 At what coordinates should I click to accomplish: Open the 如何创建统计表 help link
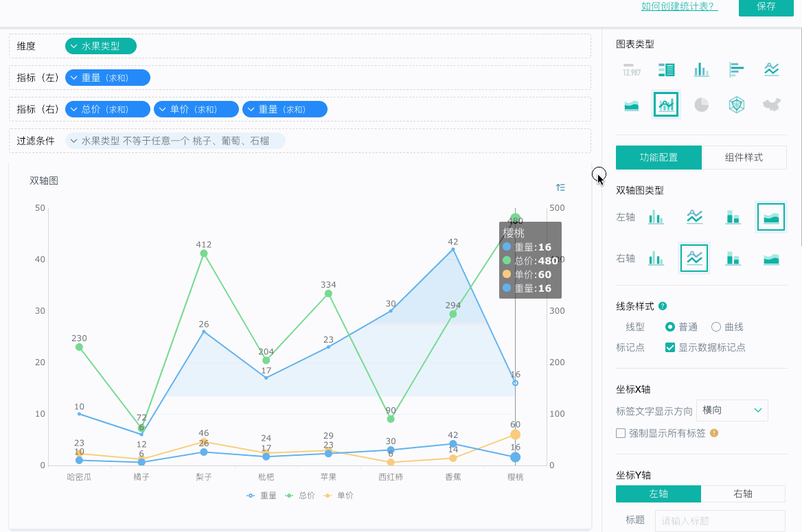click(679, 6)
